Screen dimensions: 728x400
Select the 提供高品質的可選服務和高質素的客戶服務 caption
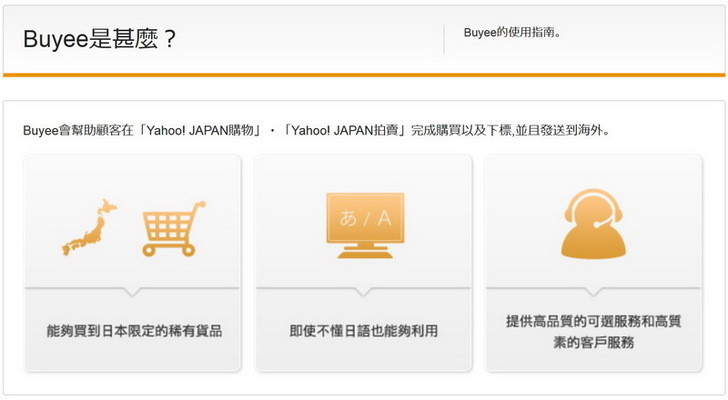point(593,332)
